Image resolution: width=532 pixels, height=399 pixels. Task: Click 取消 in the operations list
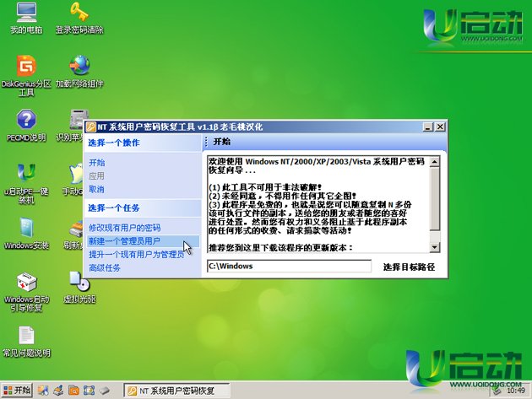(97, 189)
